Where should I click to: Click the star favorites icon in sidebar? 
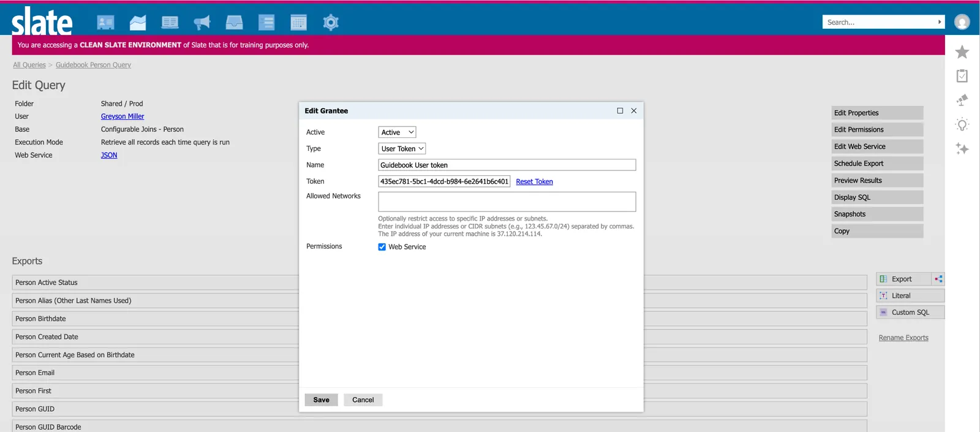click(x=962, y=52)
